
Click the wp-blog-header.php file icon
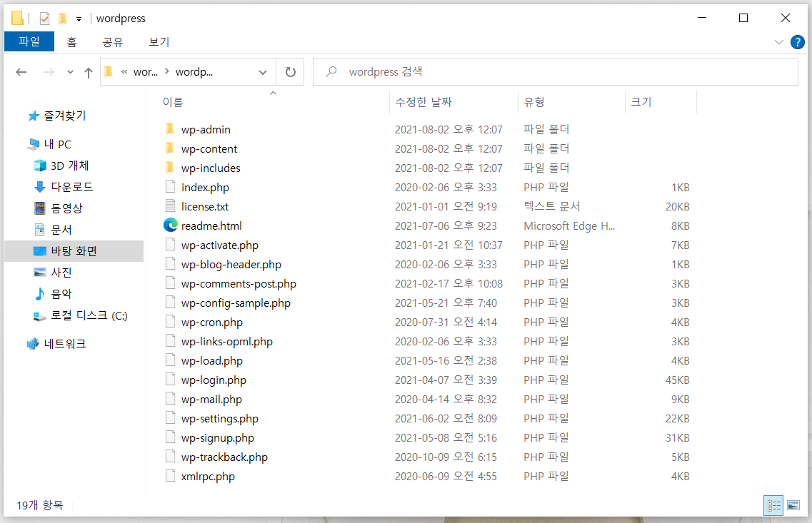(171, 264)
